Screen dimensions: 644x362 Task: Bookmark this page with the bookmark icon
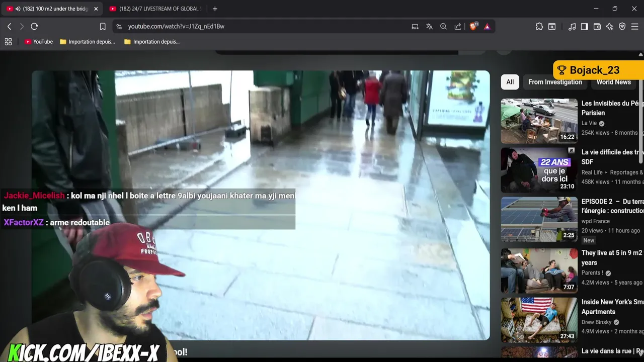pyautogui.click(x=103, y=27)
